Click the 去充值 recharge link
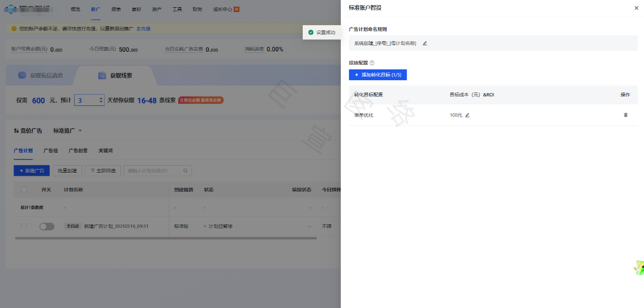644x308 pixels. coord(143,28)
